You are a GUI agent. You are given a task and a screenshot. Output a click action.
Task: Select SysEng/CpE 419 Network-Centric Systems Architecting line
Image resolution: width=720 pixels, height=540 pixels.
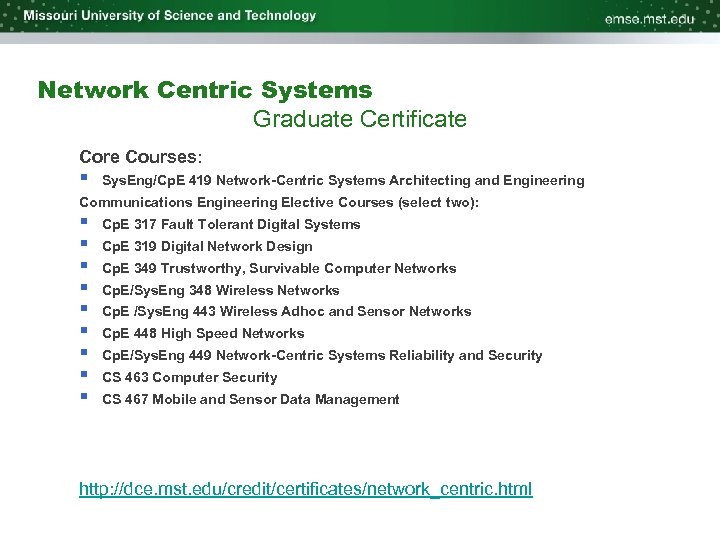[x=343, y=180]
